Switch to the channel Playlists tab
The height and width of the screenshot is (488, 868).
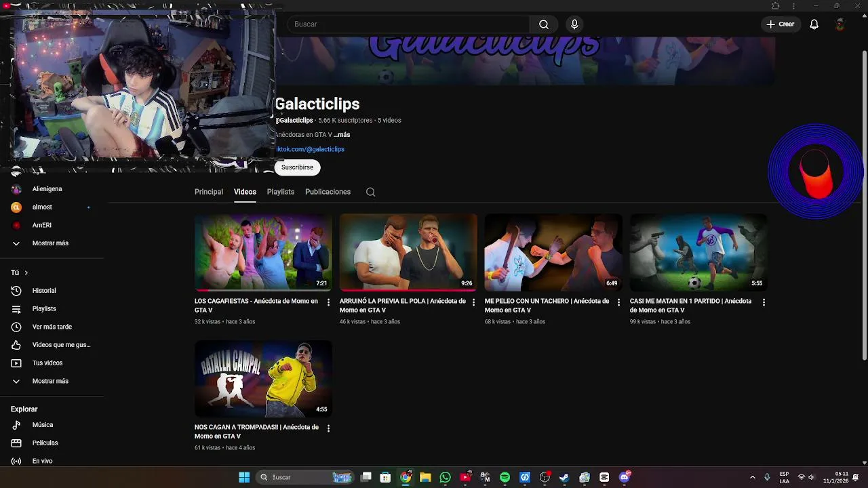tap(281, 192)
